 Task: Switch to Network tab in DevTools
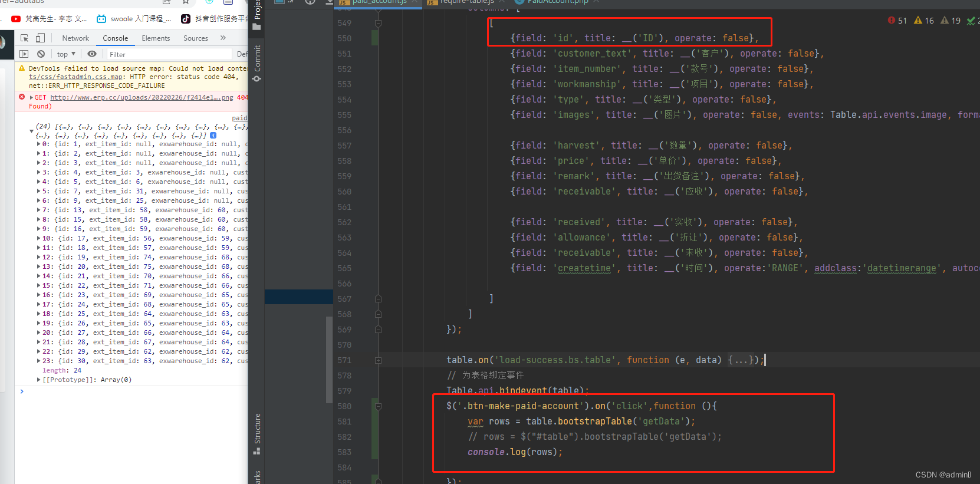coord(75,38)
